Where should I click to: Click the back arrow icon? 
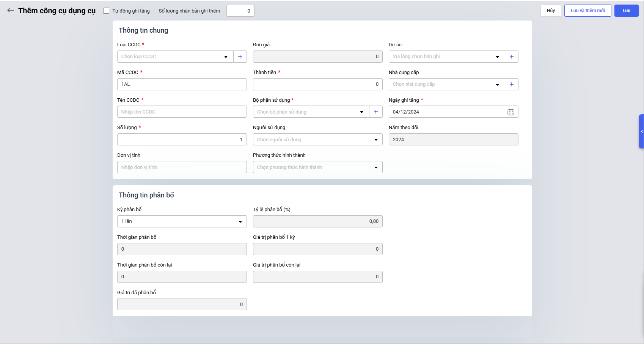click(x=11, y=11)
